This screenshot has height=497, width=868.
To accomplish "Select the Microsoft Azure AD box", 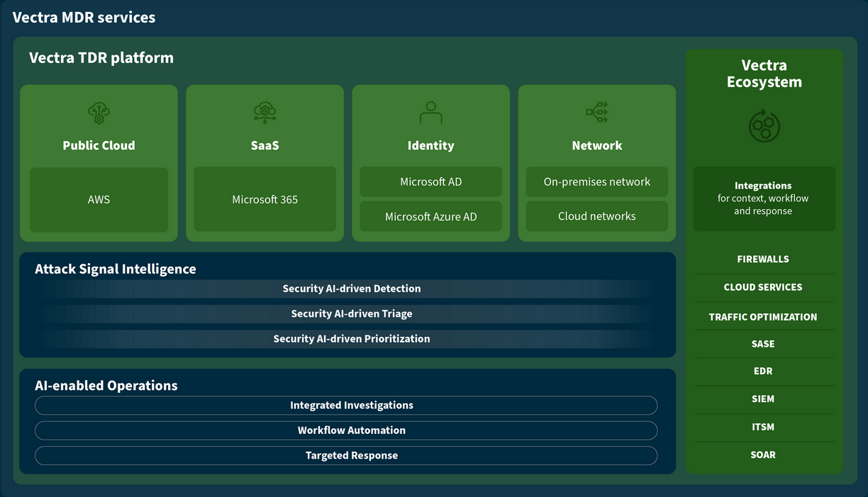I will tap(430, 216).
